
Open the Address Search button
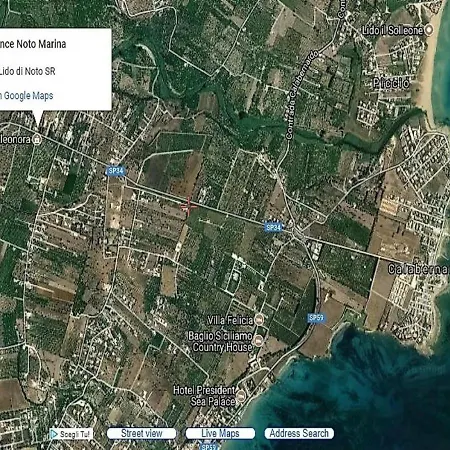coord(299,433)
